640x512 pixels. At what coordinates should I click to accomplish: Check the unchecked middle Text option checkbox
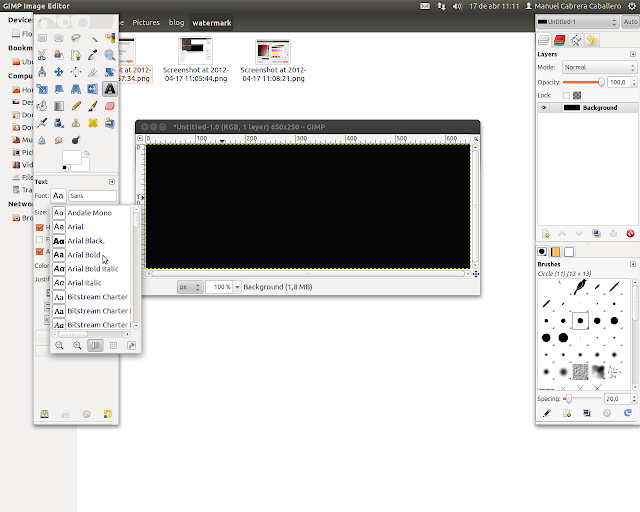point(40,239)
